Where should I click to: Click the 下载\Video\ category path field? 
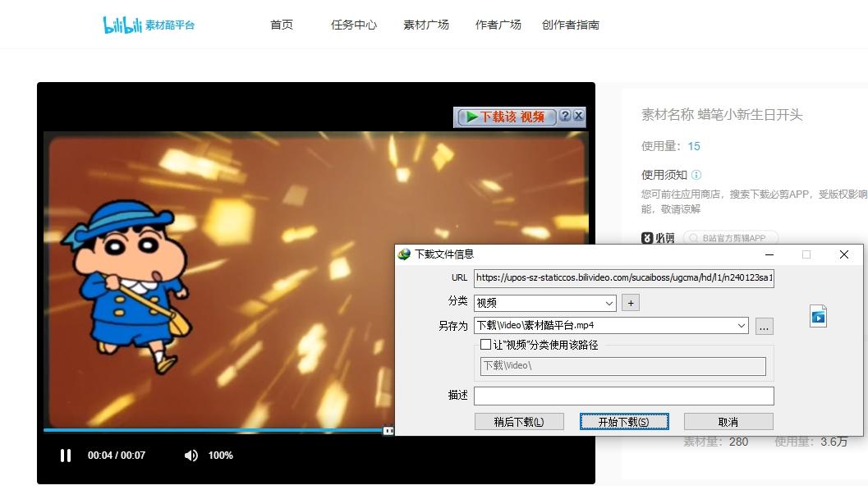[x=622, y=366]
